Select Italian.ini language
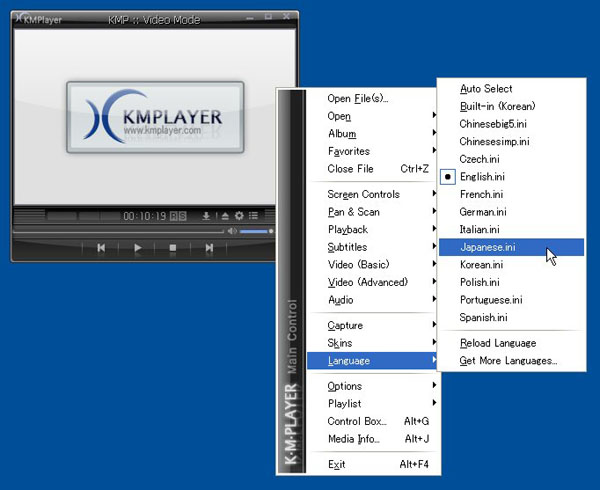 point(512,230)
